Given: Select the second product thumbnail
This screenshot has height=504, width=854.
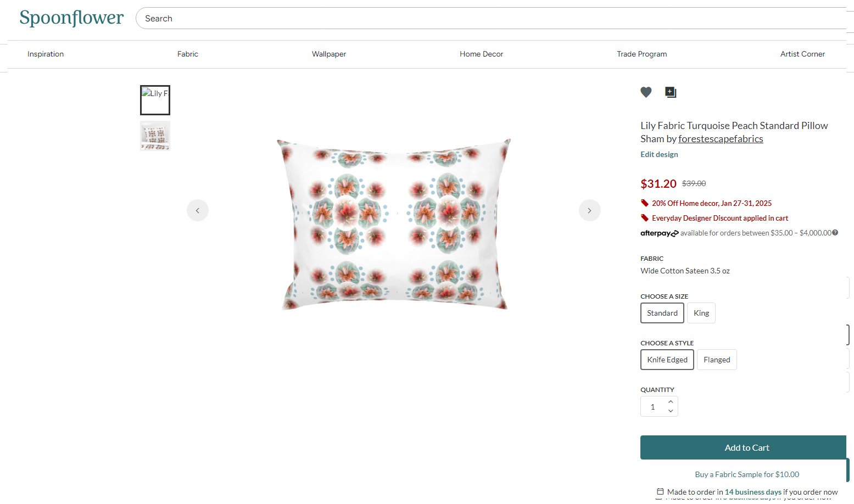Looking at the screenshot, I should click(155, 136).
